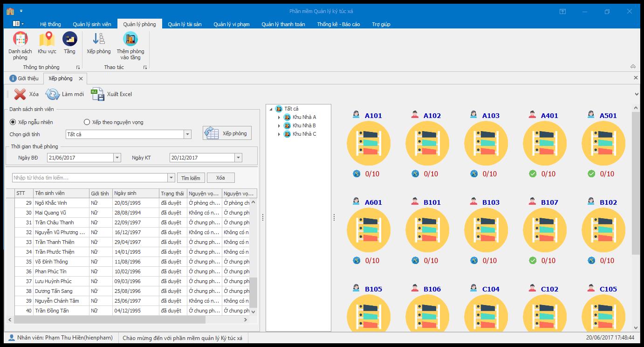Select room A103 shelf icon
The image size is (644, 347).
coord(486,143)
